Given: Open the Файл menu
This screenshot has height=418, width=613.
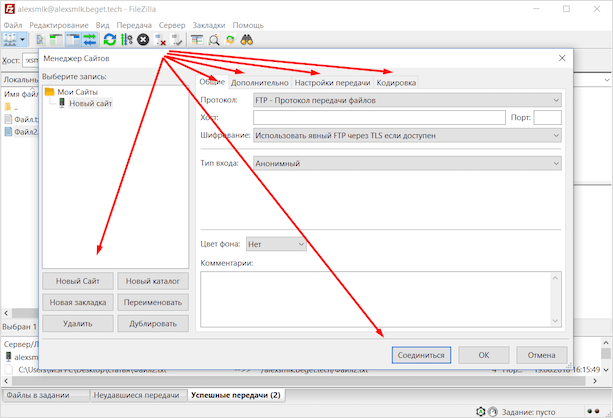Looking at the screenshot, I should 13,25.
